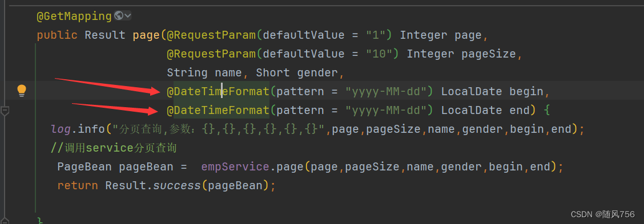
Task: Click @DateTimeFormat on the LocalDate begin line
Action: coord(218,92)
